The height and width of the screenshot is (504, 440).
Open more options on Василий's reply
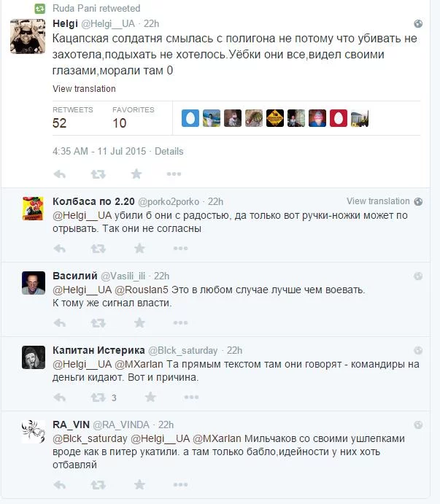[x=180, y=322]
